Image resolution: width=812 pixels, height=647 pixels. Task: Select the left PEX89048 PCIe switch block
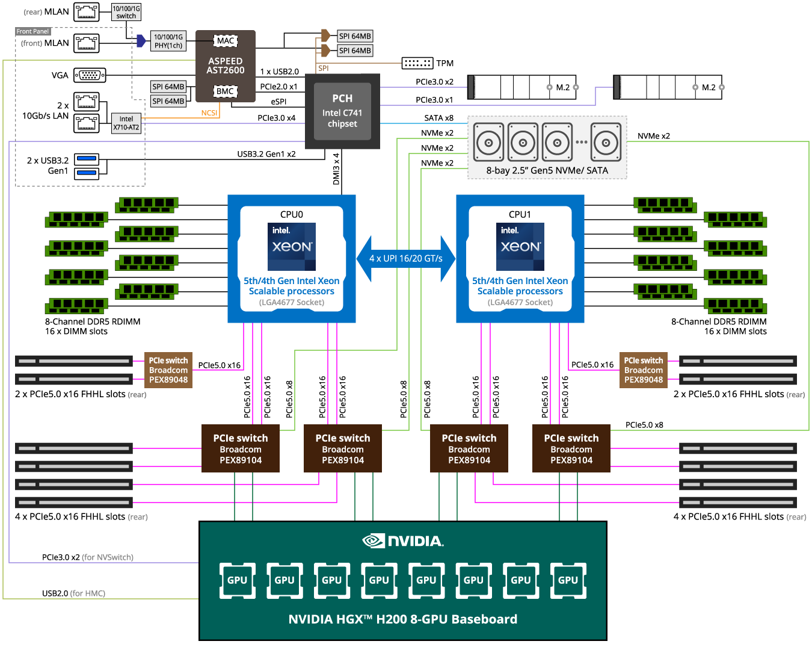(168, 370)
